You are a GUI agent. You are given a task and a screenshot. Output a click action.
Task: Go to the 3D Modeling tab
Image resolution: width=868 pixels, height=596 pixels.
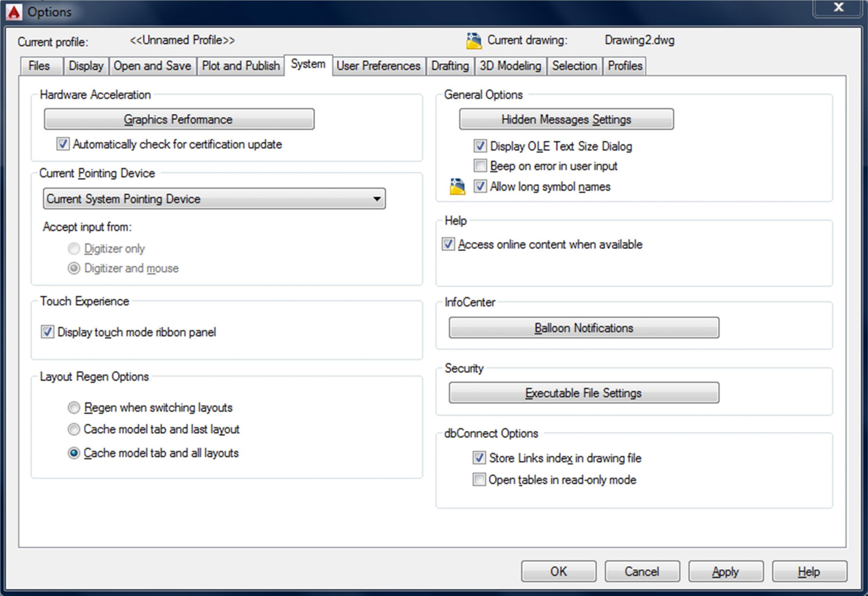click(510, 66)
